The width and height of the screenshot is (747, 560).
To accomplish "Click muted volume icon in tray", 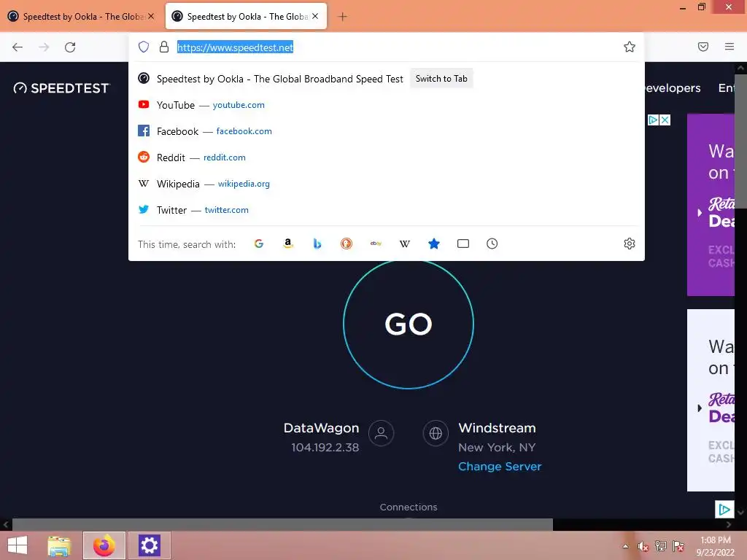I will (643, 546).
